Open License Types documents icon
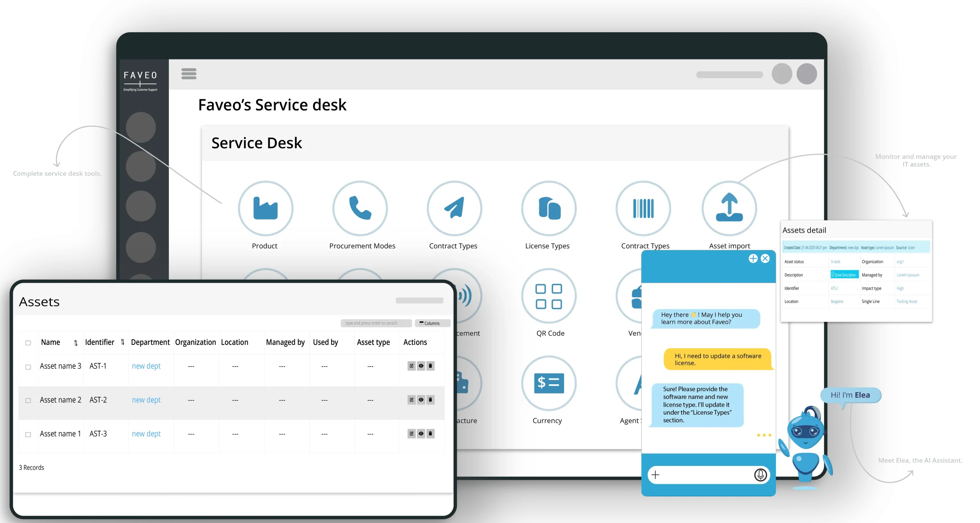 click(549, 208)
